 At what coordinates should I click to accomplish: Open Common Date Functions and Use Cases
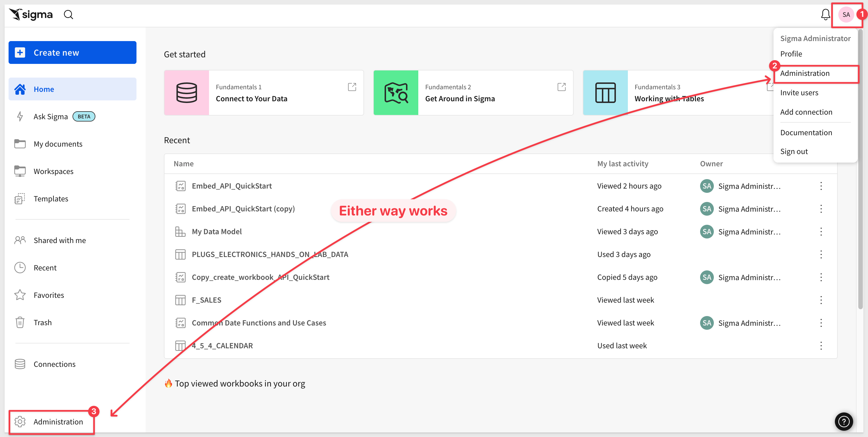259,323
